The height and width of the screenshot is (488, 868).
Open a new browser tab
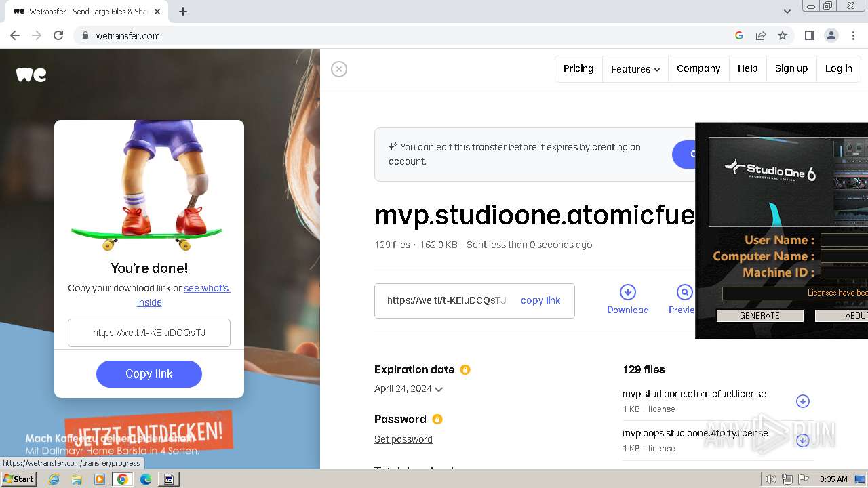183,12
